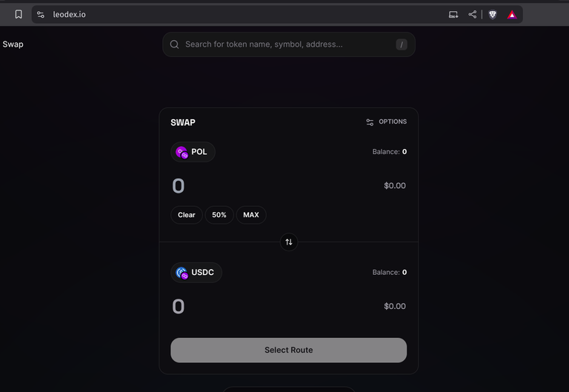Open site settings icon beside leodex.io
The height and width of the screenshot is (392, 569).
pos(41,15)
